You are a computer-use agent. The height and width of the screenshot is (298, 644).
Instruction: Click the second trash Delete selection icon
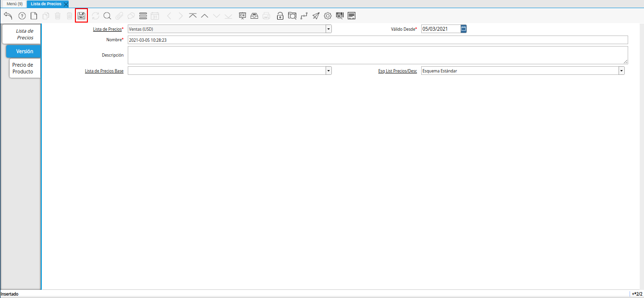(x=70, y=16)
